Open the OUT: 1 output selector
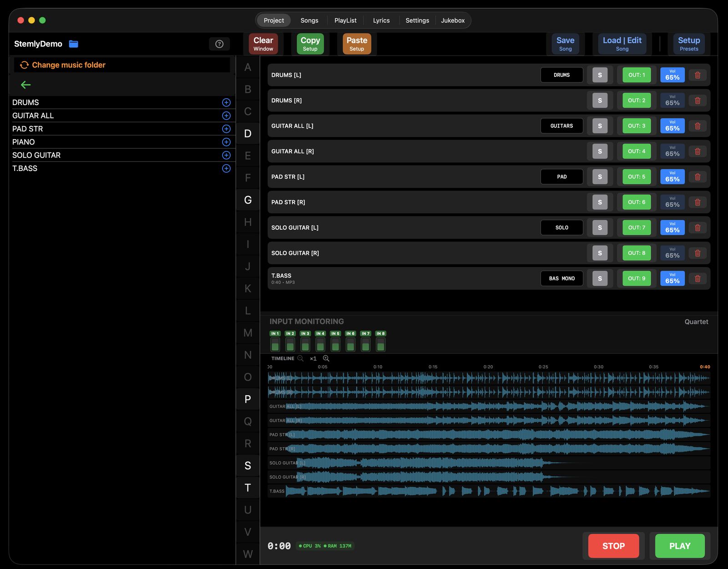The image size is (728, 569). [637, 75]
